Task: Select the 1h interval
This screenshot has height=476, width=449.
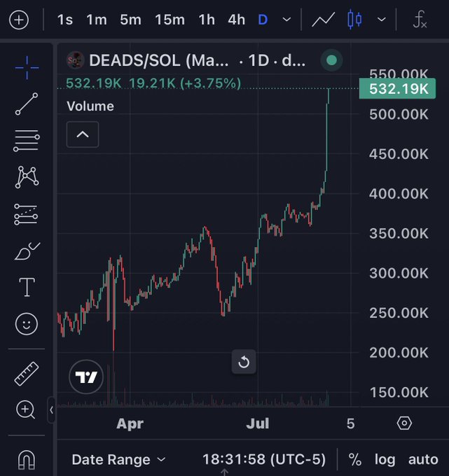Action: (x=207, y=20)
